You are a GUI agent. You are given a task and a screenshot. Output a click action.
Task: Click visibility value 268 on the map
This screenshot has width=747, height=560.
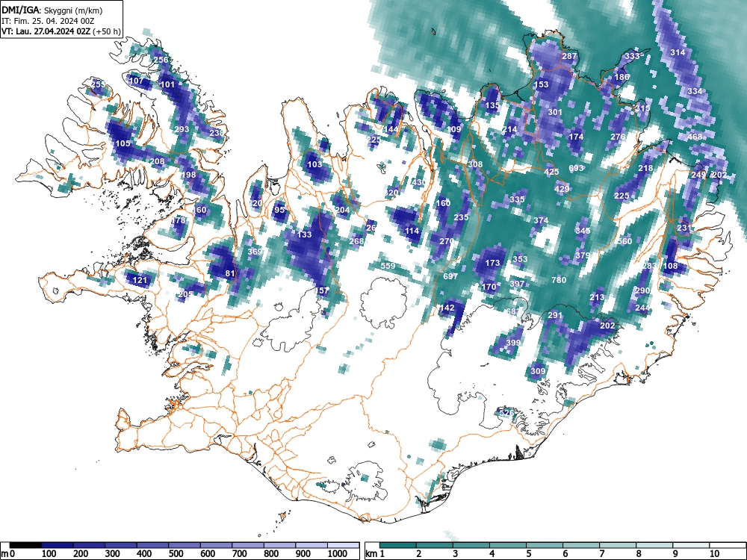356,241
